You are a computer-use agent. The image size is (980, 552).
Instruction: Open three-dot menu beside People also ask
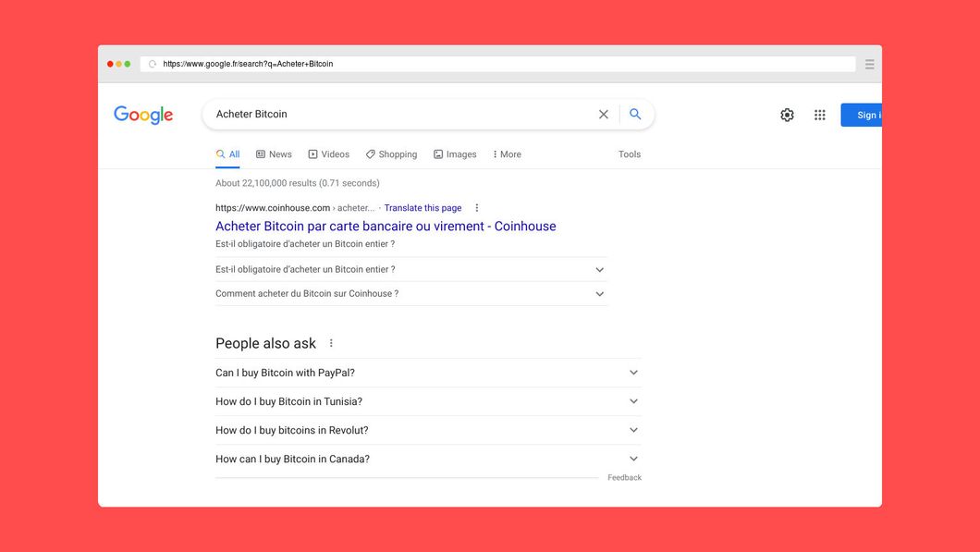331,343
